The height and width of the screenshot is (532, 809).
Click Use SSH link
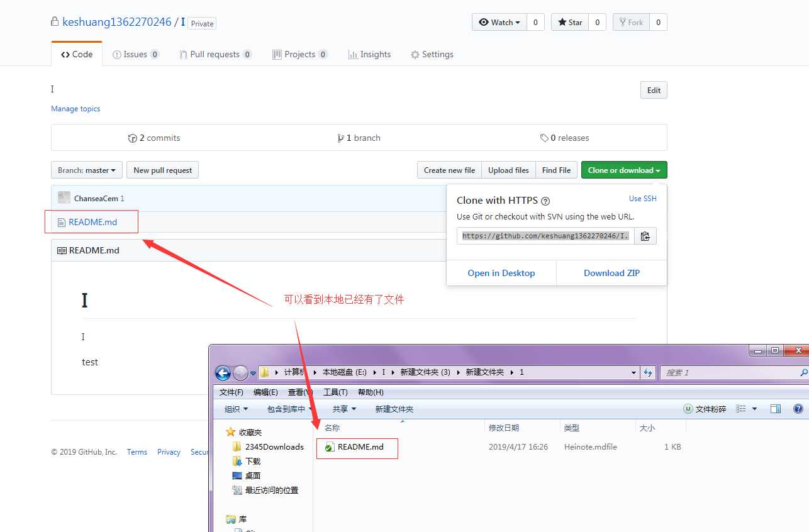click(643, 199)
